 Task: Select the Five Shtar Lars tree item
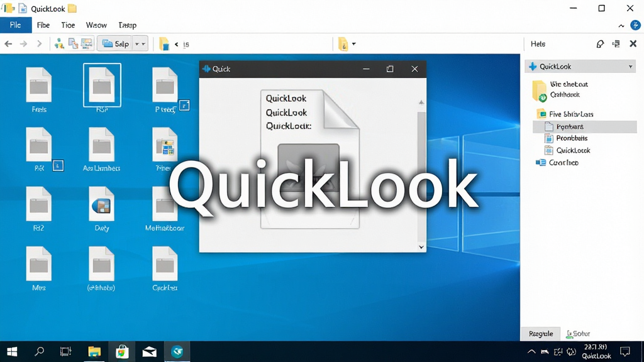point(565,114)
